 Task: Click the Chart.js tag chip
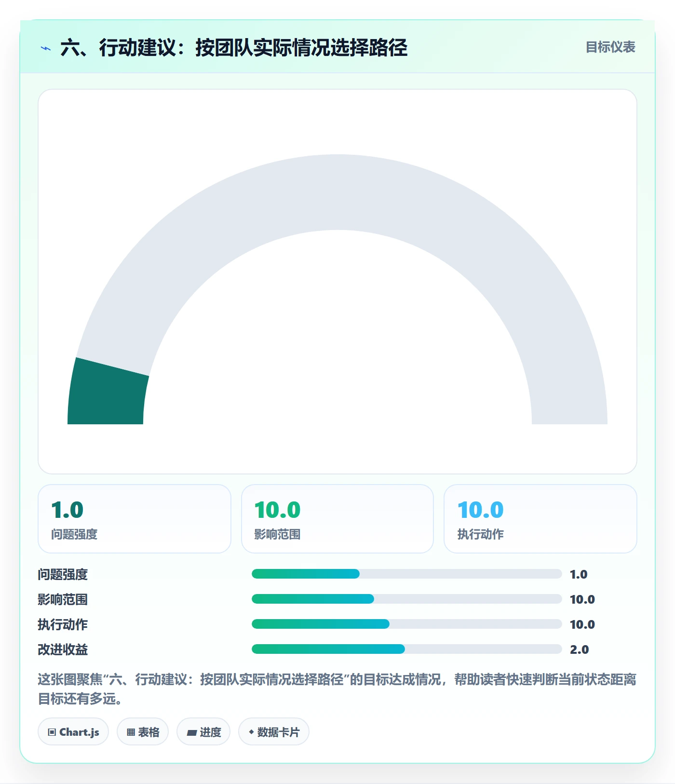click(x=73, y=732)
